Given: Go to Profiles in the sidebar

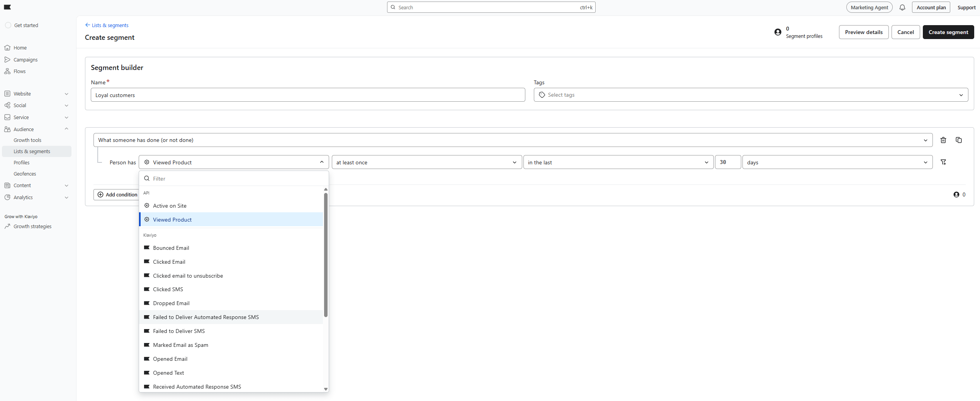Looking at the screenshot, I should [x=22, y=162].
